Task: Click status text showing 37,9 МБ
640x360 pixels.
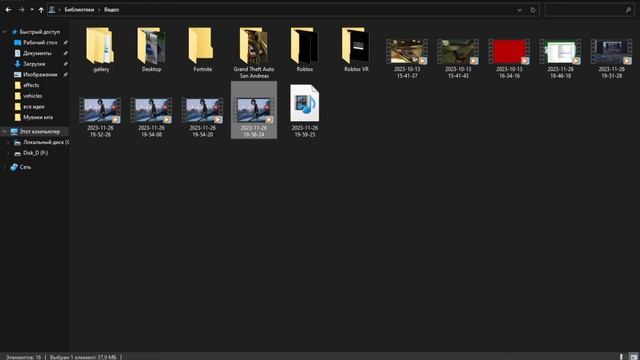Action: (83, 357)
